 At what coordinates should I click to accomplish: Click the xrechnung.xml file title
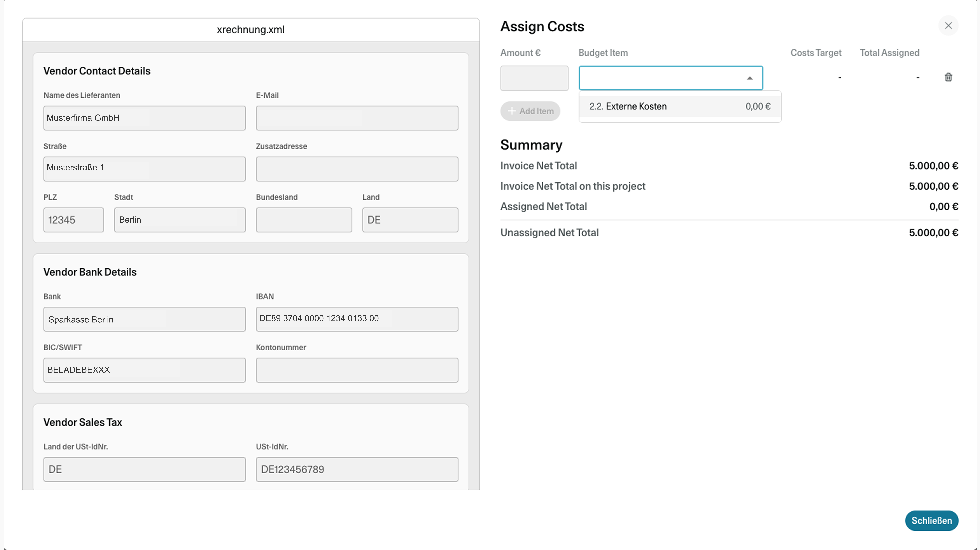pos(251,30)
